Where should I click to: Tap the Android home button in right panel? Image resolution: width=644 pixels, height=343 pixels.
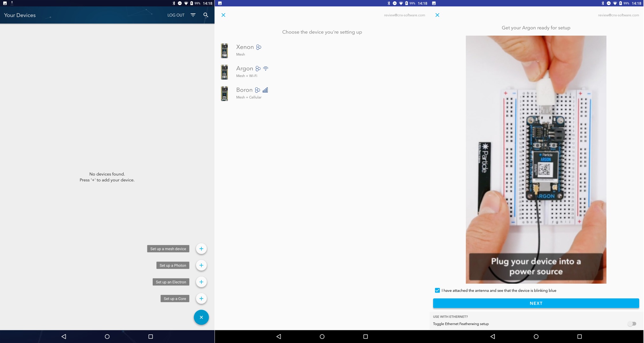click(536, 336)
